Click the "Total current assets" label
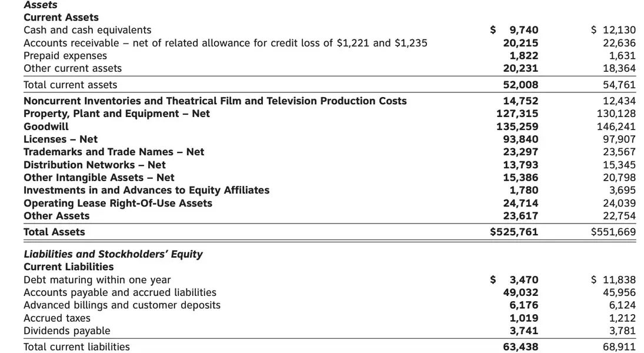Screen dimensions: 644x353 coord(70,85)
